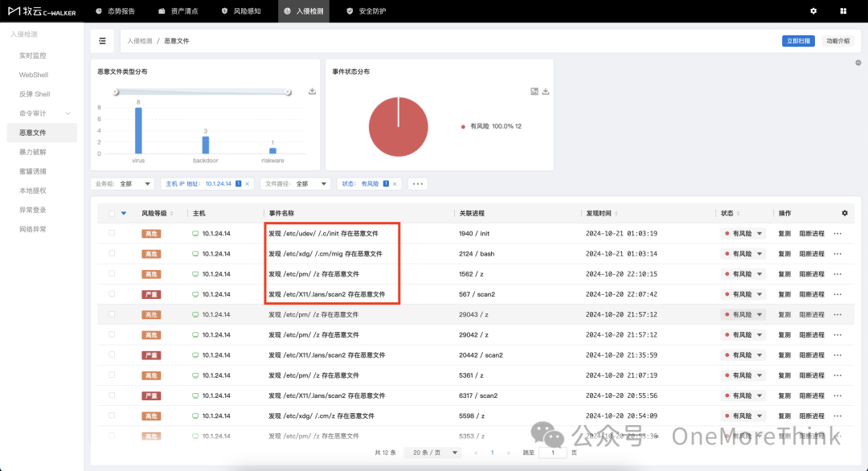Open status dropdown in 5598 / z row
Image resolution: width=868 pixels, height=471 pixels.
click(743, 416)
